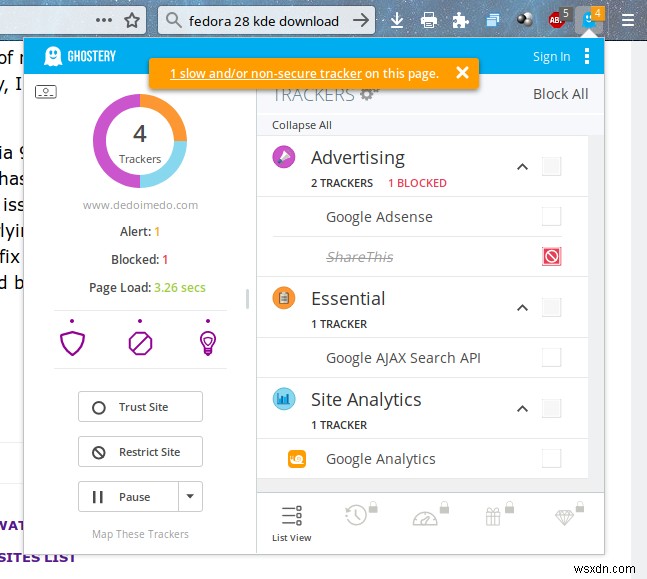Click the Trust Site button
Screen dimensions: 647x579
[x=140, y=407]
